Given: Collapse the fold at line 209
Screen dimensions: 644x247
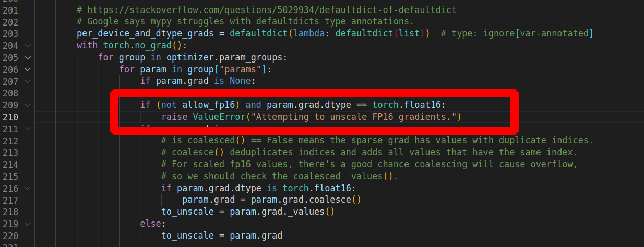Looking at the screenshot, I should [28, 105].
